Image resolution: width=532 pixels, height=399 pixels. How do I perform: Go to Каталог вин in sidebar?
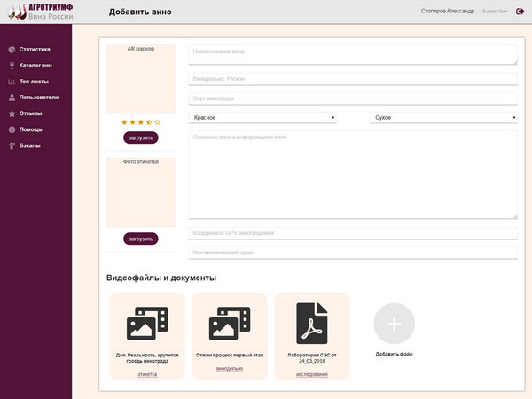35,66
